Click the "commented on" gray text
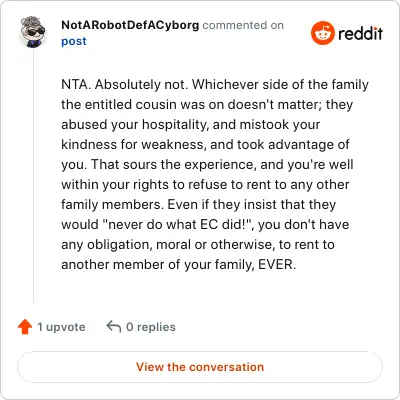Screen dimensions: 400x400 [243, 25]
